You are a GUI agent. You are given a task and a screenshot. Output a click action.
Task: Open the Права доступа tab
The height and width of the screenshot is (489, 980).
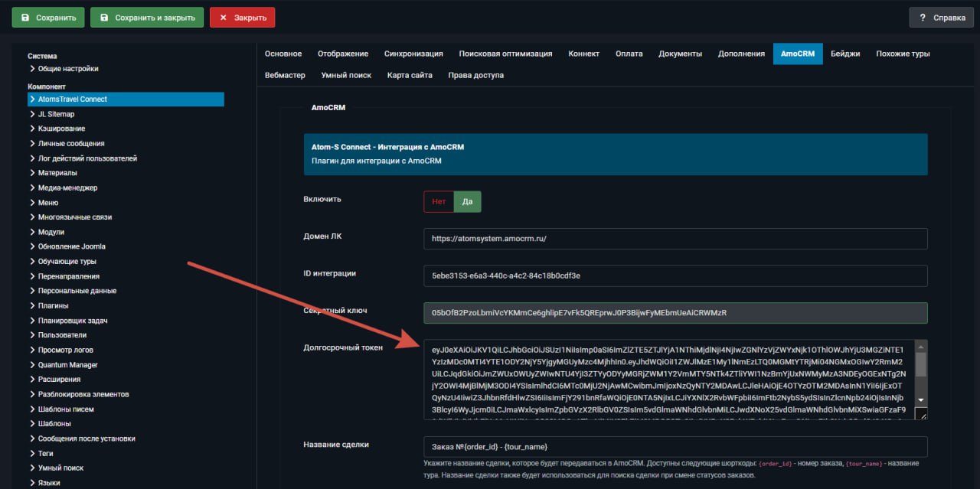[476, 75]
